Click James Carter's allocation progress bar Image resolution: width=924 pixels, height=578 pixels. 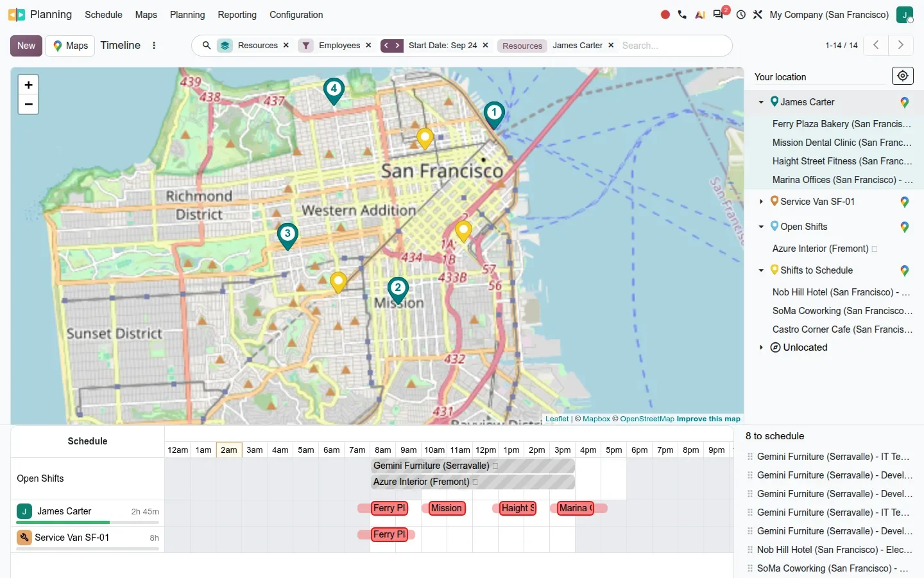88,523
